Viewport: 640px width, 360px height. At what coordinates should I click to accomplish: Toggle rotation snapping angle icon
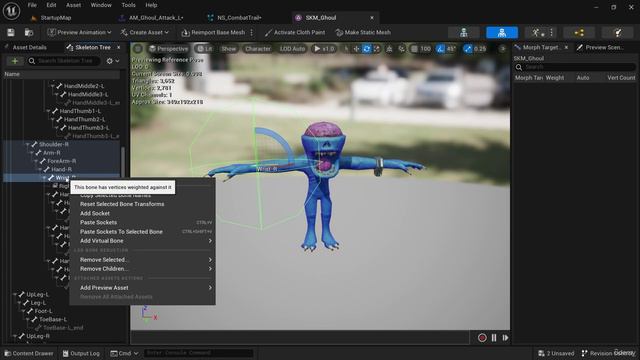click(440, 49)
